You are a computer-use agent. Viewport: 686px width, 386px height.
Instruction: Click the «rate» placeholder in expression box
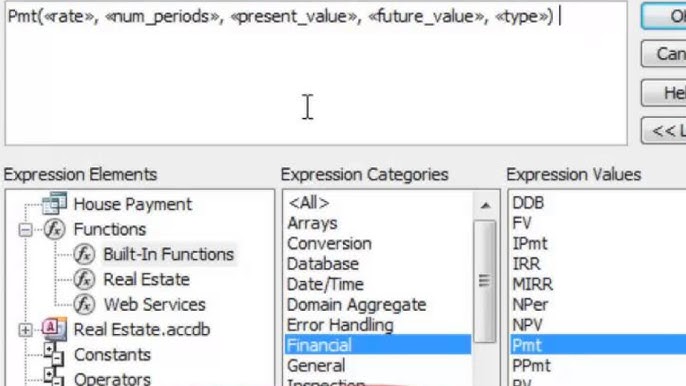(70, 17)
